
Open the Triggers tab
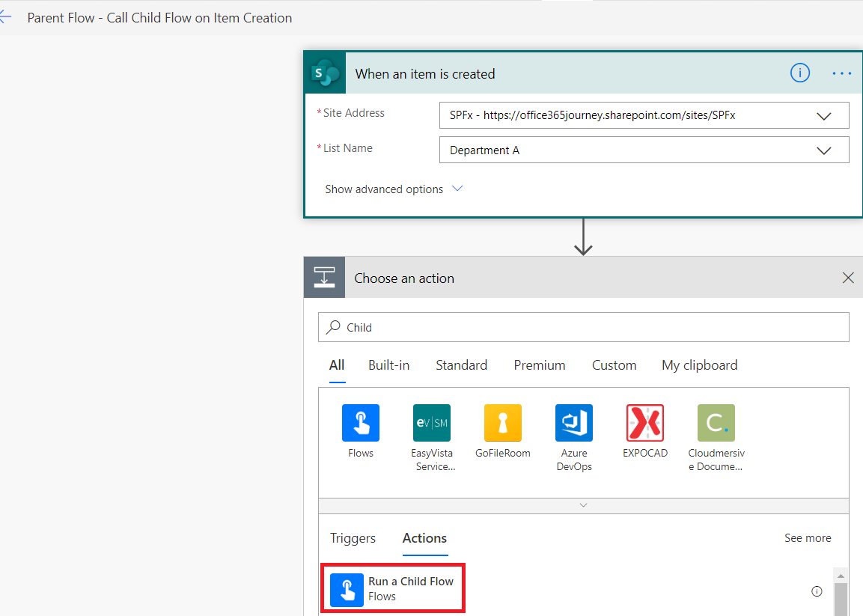coord(353,538)
